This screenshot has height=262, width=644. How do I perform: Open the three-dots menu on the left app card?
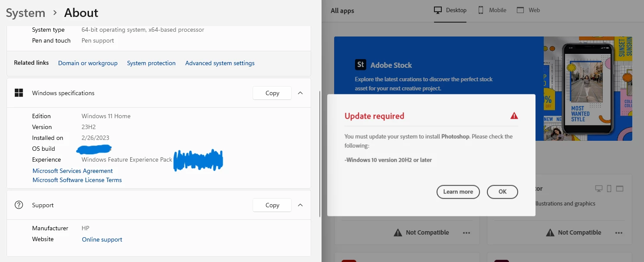coord(467,233)
